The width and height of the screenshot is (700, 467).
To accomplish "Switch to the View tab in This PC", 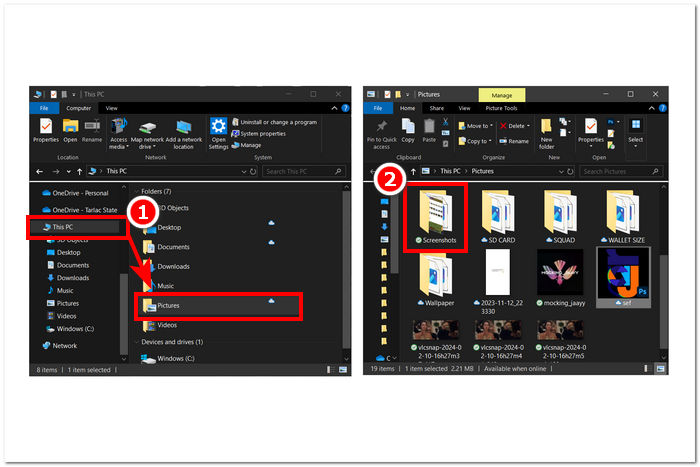I will 111,108.
